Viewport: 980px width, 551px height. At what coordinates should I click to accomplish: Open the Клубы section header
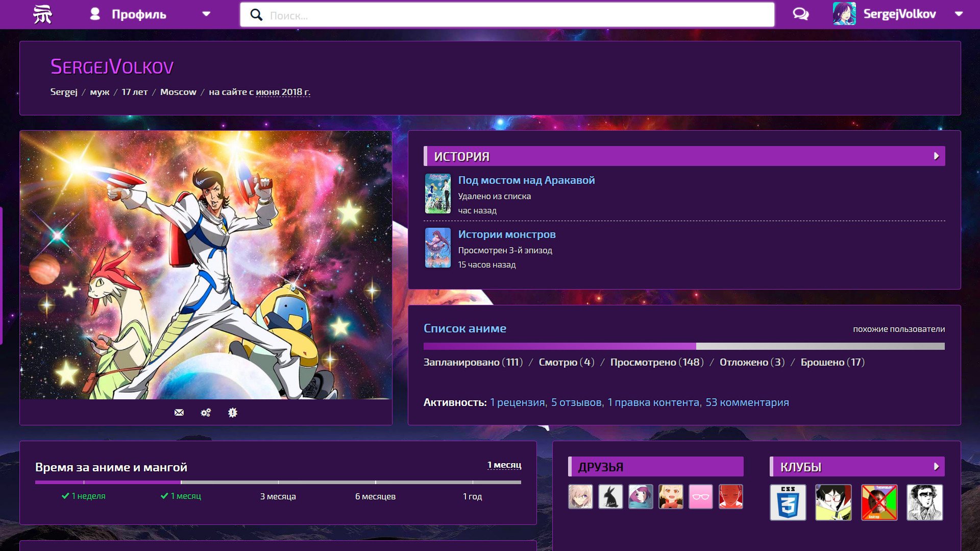(x=857, y=467)
